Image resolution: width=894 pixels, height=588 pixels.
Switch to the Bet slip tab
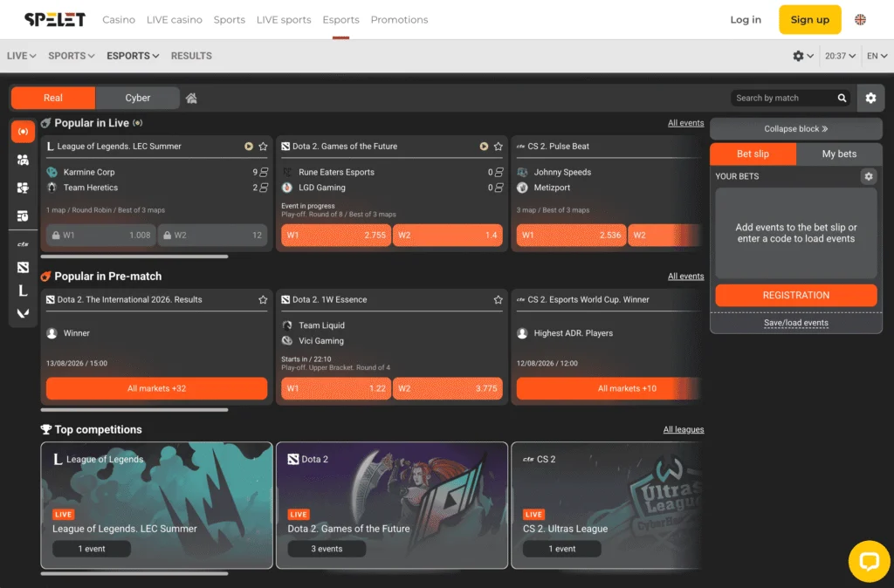[753, 154]
